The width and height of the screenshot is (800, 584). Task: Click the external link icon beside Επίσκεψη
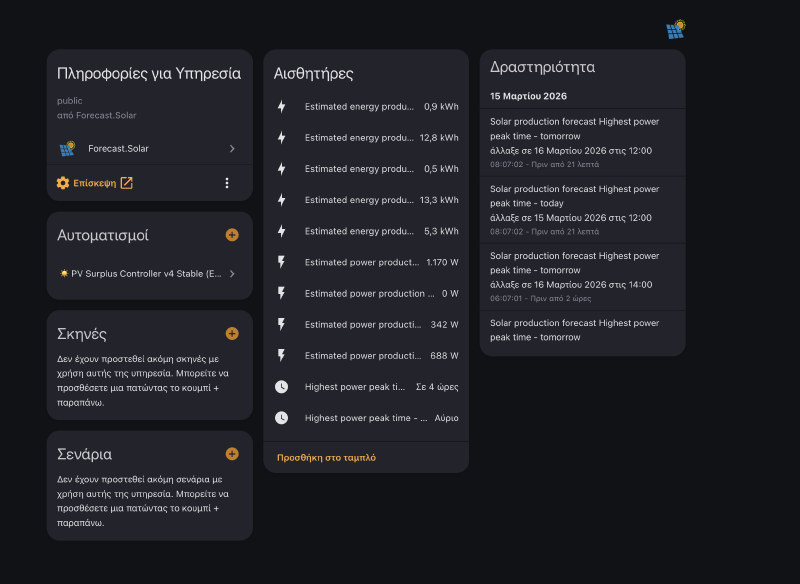(x=127, y=183)
